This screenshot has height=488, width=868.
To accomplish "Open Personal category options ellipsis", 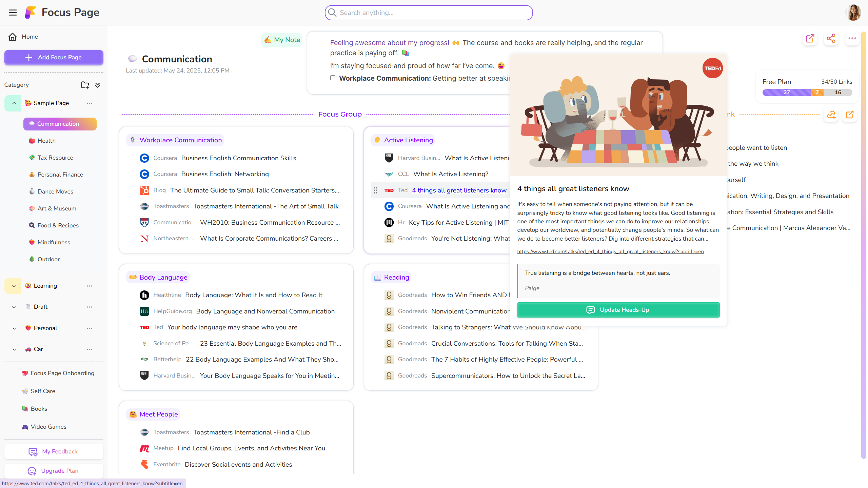I will [90, 328].
